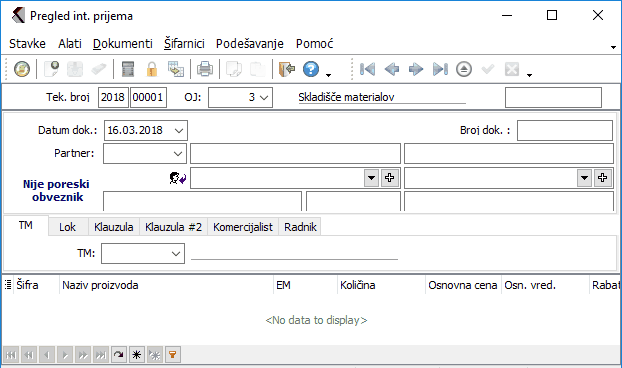Click the black asterisk button in grid navigator
Viewport: 622px width, 368px height.
click(136, 355)
